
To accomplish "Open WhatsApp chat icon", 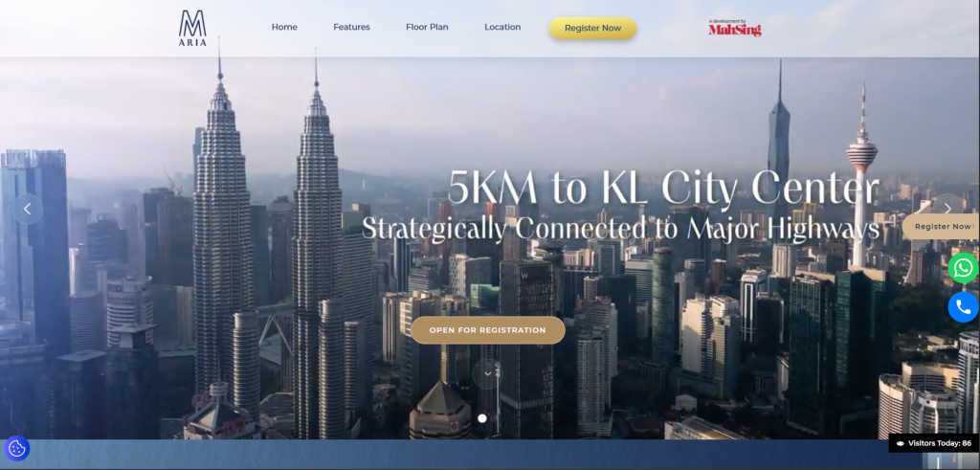I will [963, 268].
